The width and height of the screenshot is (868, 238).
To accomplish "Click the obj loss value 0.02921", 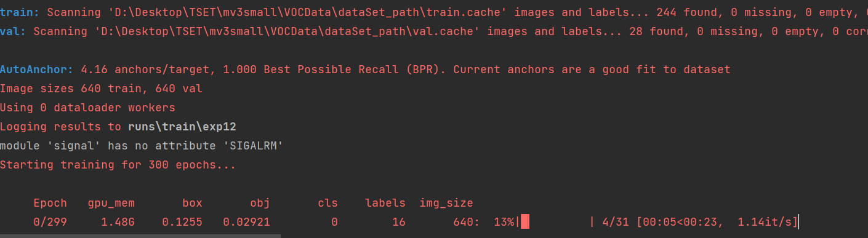I will 246,222.
